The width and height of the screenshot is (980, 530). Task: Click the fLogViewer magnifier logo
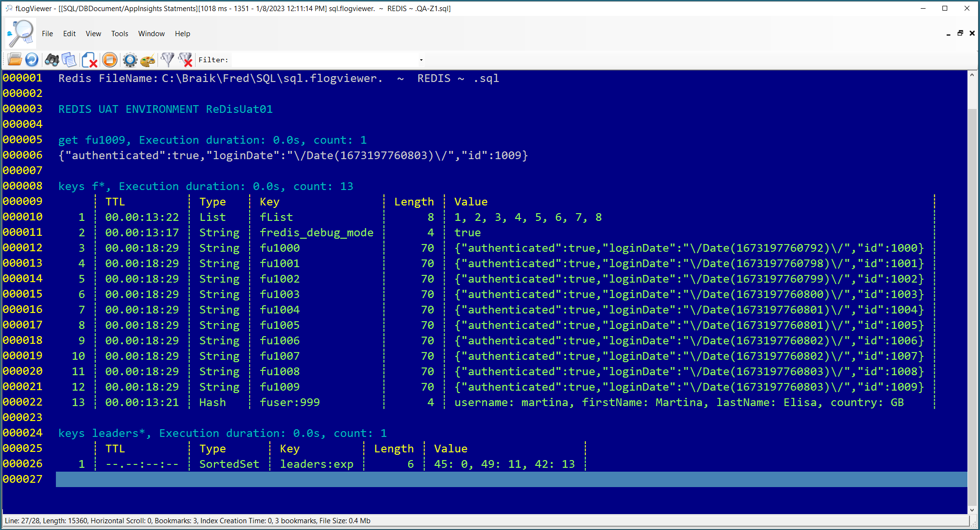(x=21, y=33)
